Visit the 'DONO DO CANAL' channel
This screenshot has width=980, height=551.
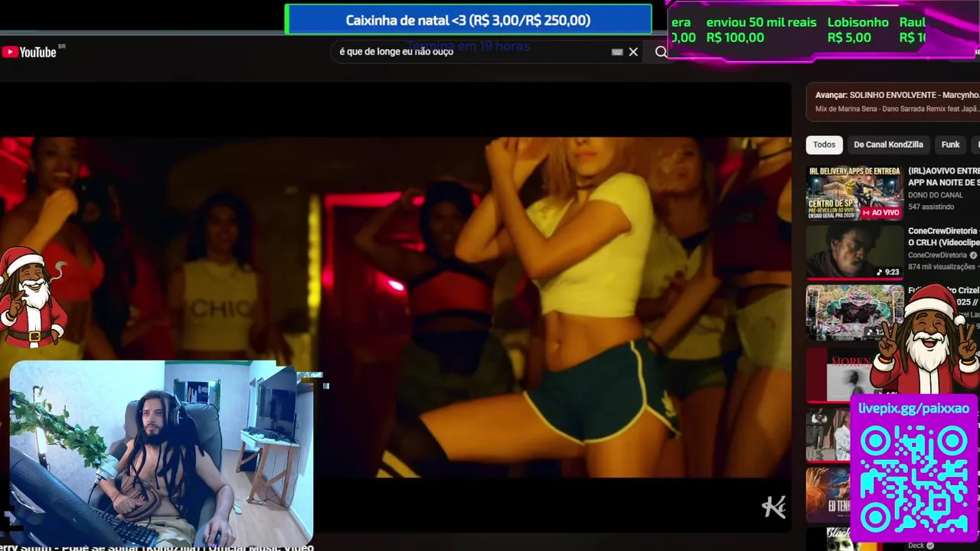click(x=936, y=195)
